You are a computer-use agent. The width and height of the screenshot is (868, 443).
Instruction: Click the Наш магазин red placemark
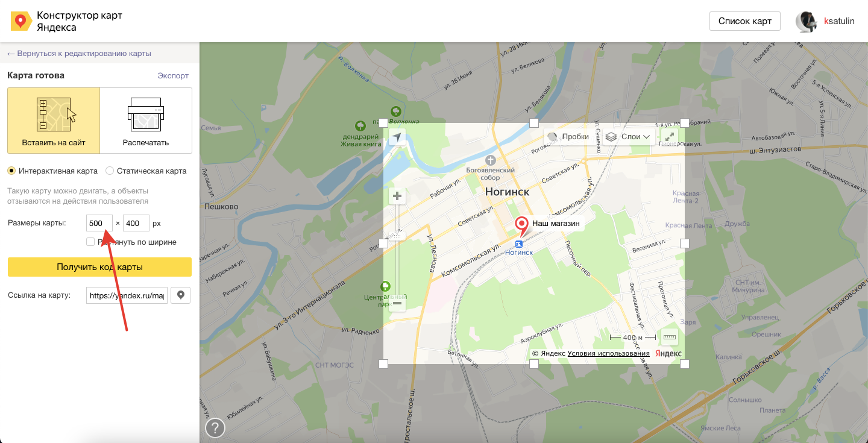[522, 227]
